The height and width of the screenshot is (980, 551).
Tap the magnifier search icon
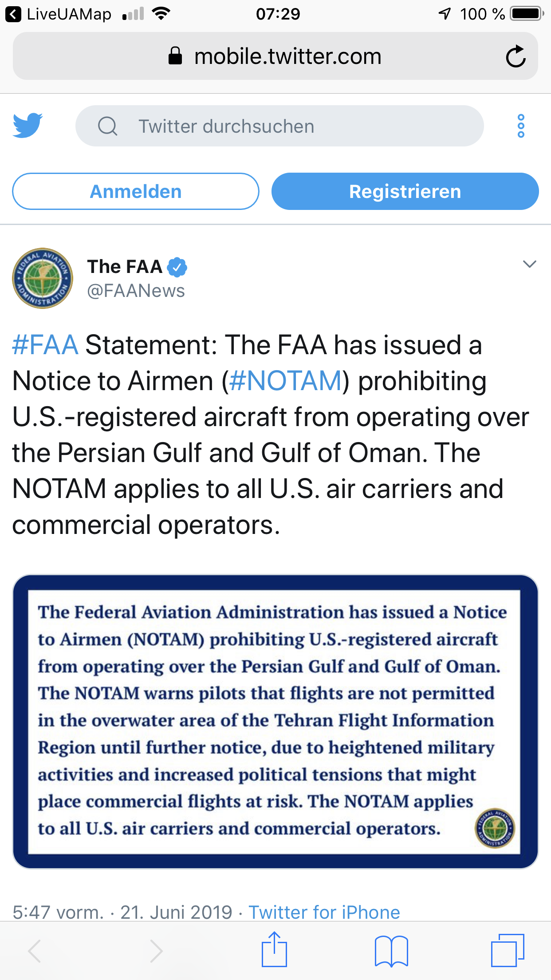(107, 126)
